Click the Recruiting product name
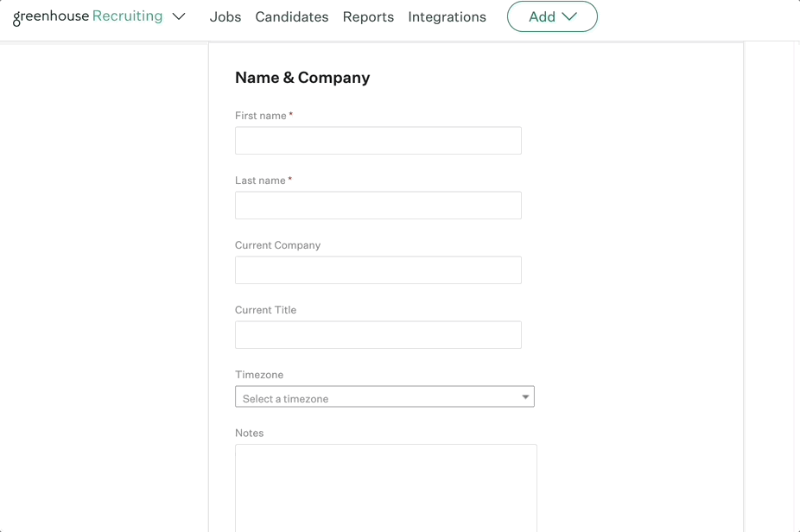The width and height of the screenshot is (800, 532). pyautogui.click(x=127, y=16)
